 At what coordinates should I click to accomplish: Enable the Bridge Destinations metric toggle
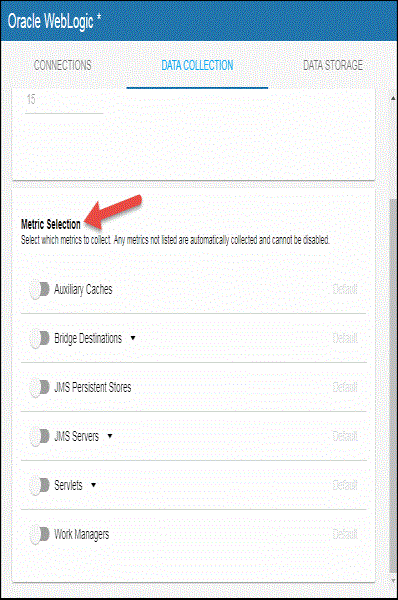coord(39,339)
